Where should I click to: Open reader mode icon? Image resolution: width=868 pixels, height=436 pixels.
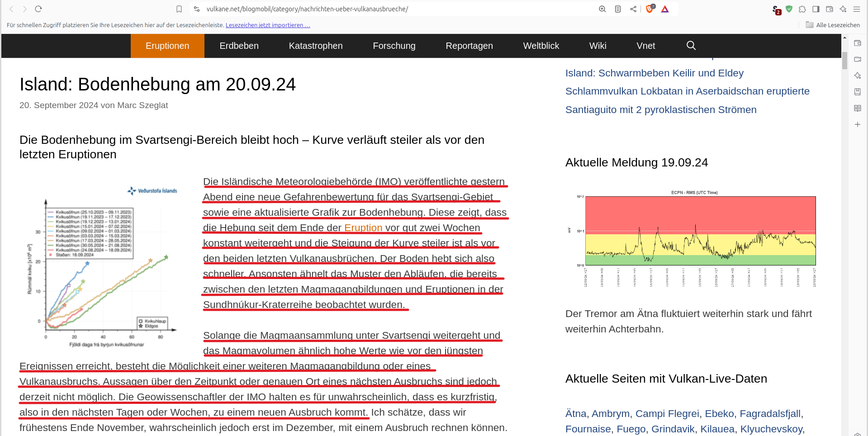click(x=618, y=9)
